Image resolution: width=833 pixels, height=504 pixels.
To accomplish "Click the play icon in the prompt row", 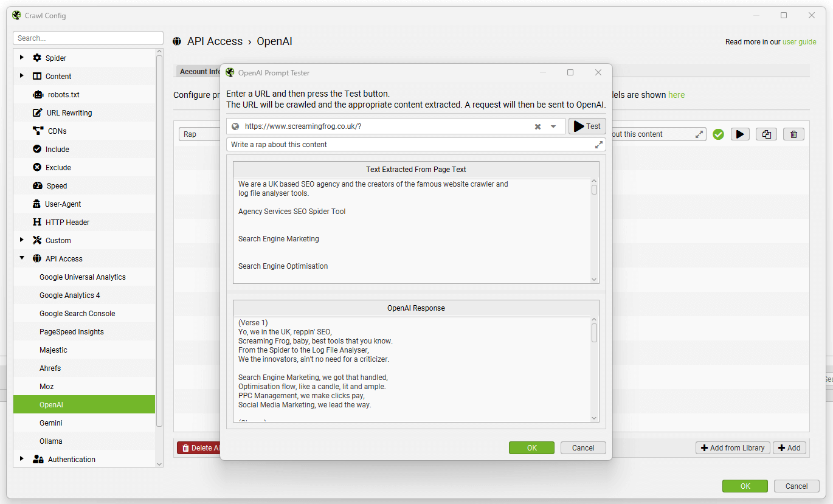I will [x=739, y=134].
